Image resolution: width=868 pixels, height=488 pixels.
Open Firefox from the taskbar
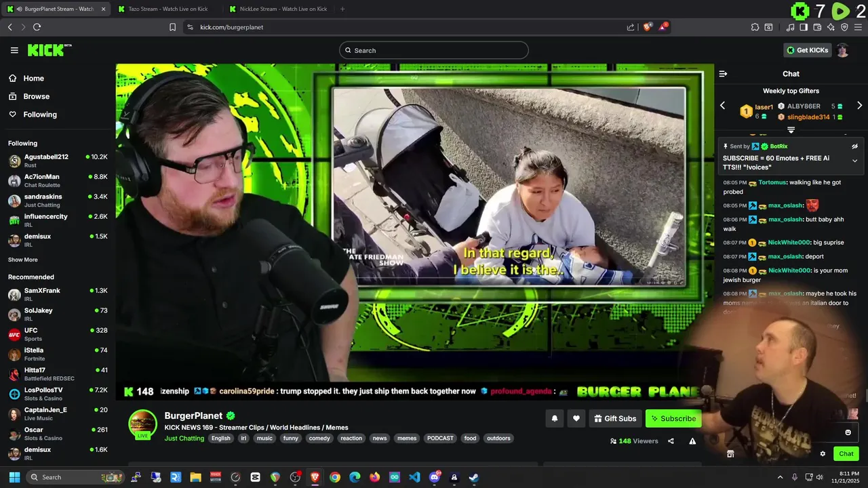(x=375, y=477)
